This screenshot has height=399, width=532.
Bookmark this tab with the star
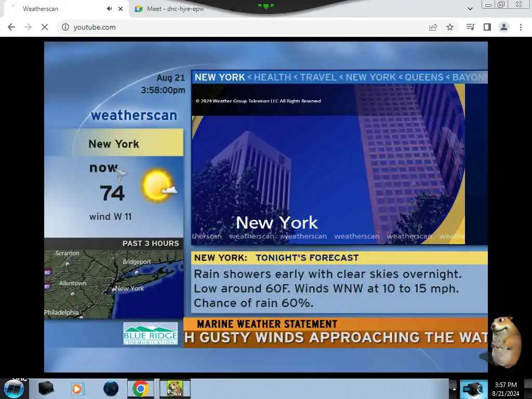coord(450,27)
